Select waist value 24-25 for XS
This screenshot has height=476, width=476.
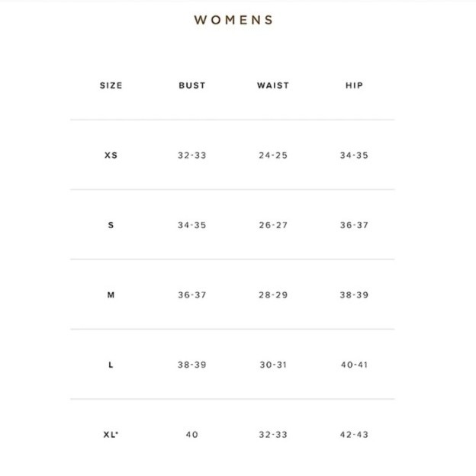[x=273, y=156]
